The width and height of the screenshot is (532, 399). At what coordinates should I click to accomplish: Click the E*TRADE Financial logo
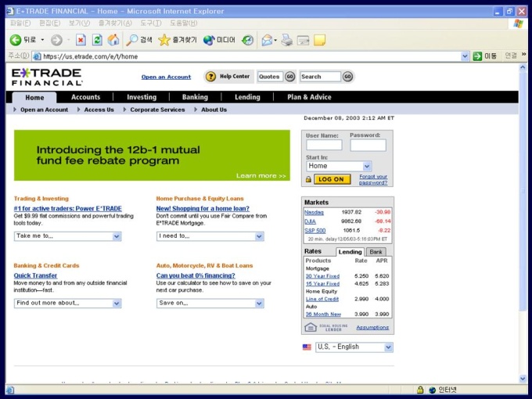pyautogui.click(x=47, y=77)
